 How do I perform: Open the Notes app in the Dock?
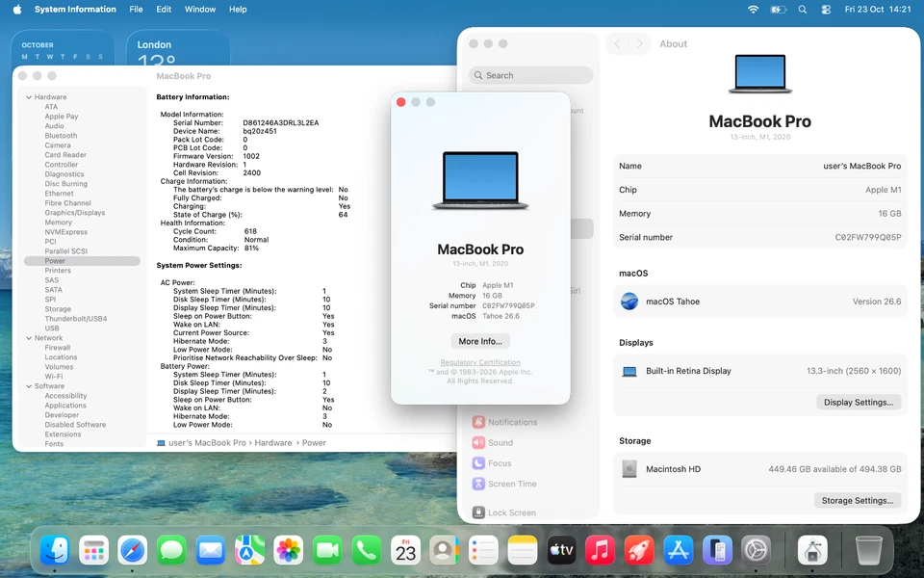(522, 551)
